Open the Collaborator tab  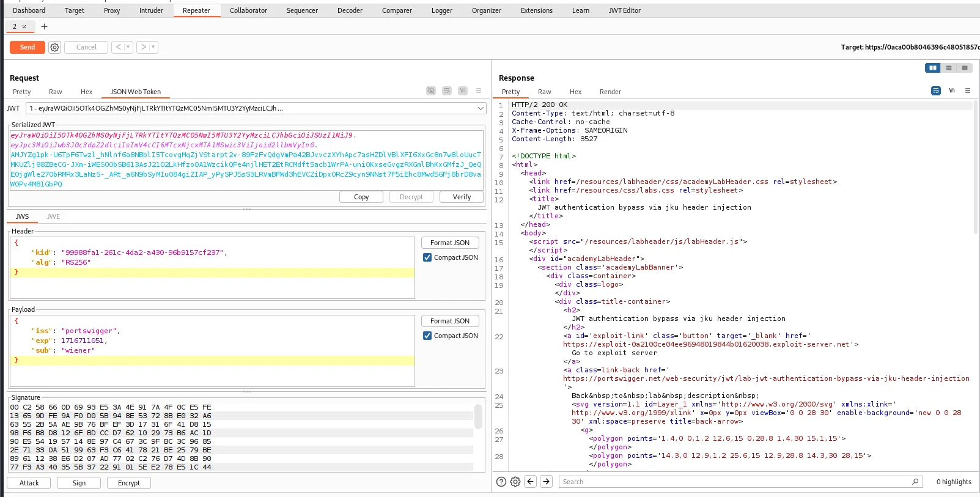tap(248, 10)
